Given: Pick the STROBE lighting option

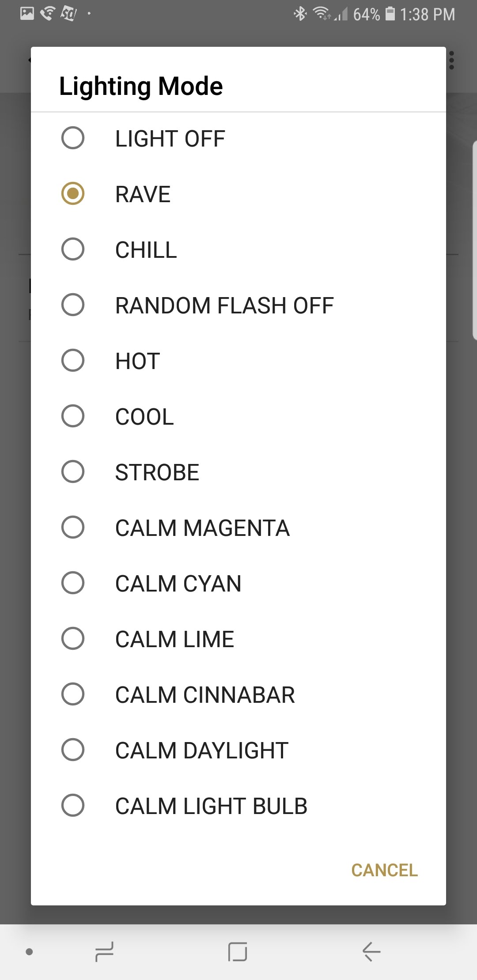Looking at the screenshot, I should (73, 472).
